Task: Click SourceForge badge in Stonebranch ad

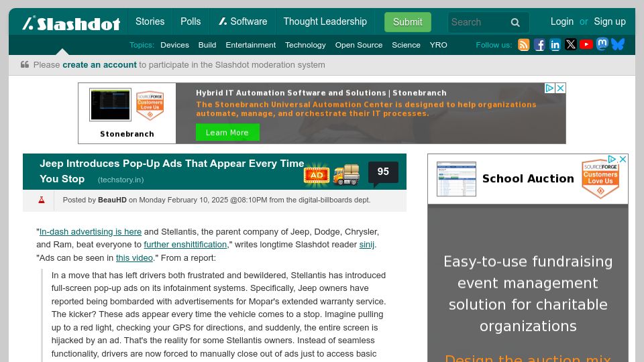Action: 150,105
